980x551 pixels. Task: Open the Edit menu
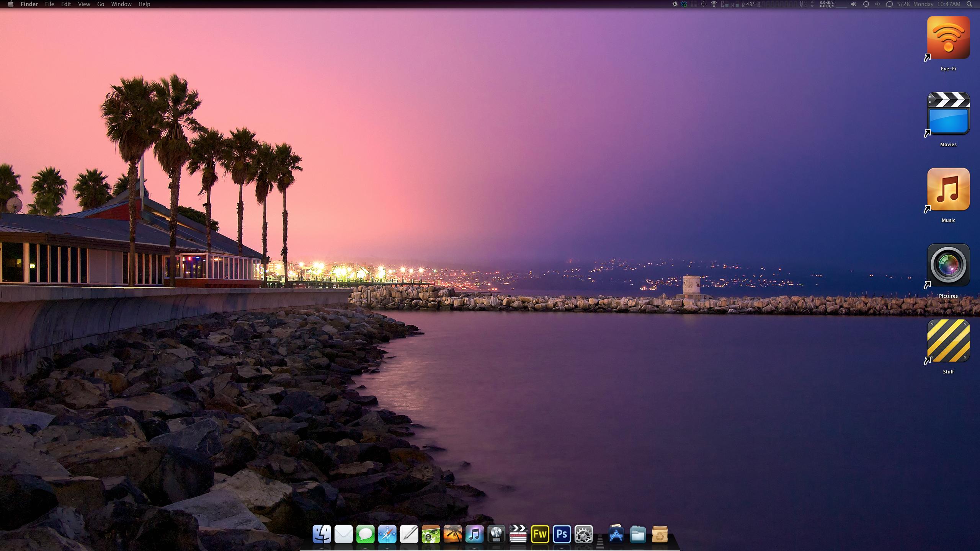pyautogui.click(x=66, y=4)
